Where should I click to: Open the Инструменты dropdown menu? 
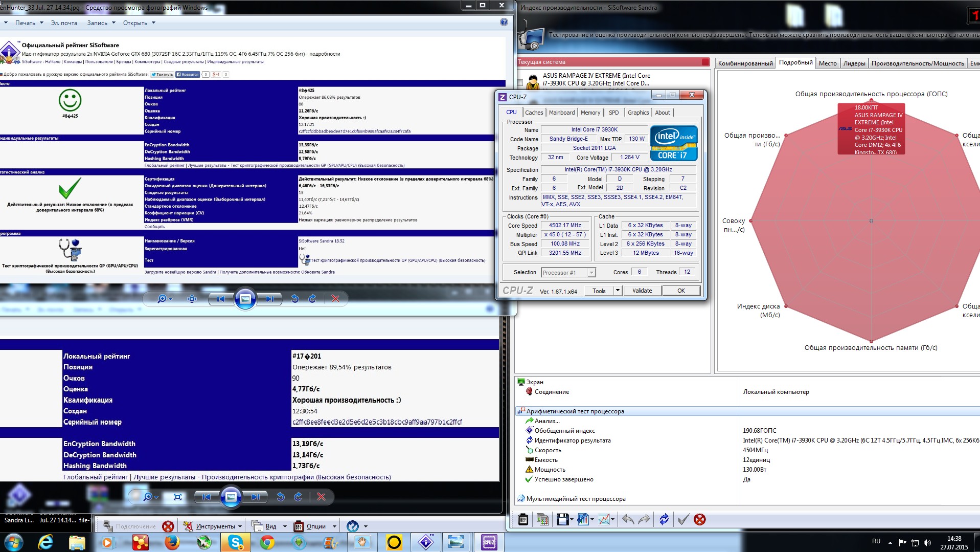(215, 526)
